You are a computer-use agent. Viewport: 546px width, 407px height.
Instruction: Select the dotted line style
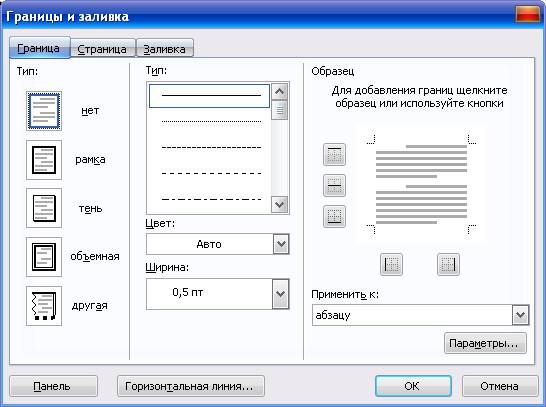[211, 122]
